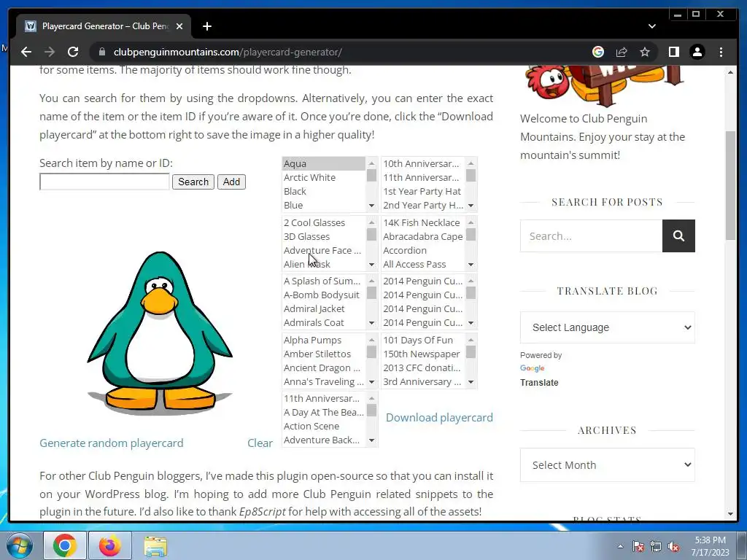Open site info via the lock icon
Screen dimensions: 747x560
101,52
